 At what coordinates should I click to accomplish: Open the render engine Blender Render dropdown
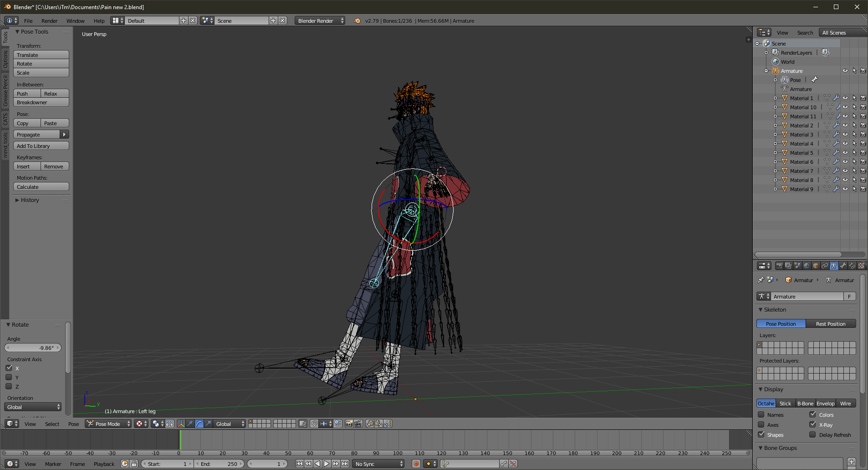(x=320, y=21)
